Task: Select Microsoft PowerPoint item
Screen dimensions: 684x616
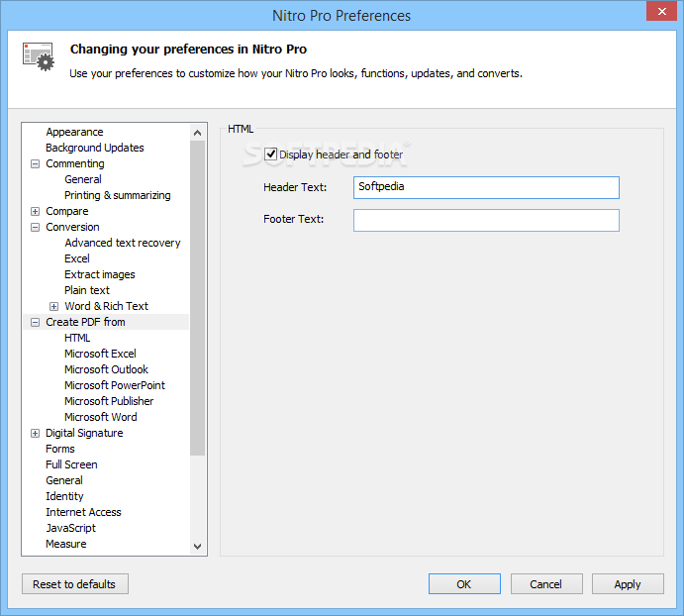Action: click(115, 385)
